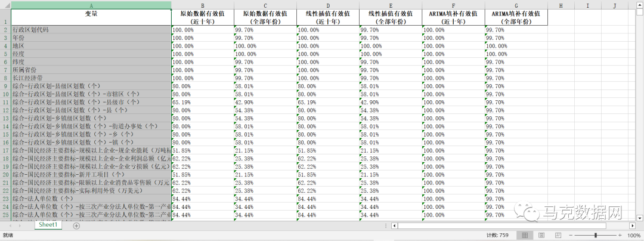The image size is (644, 241).
Task: Click horizontal scrollbar left arrow
Action: coord(394,225)
